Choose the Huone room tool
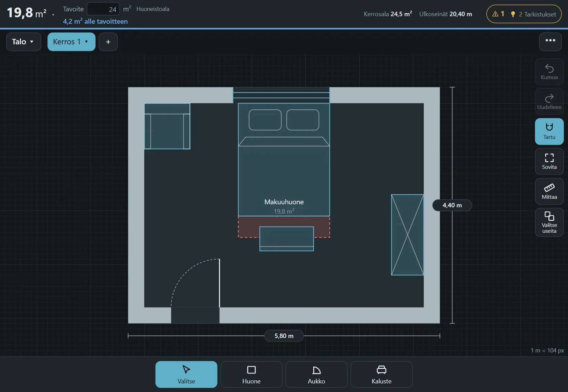The image size is (568, 392). click(251, 374)
